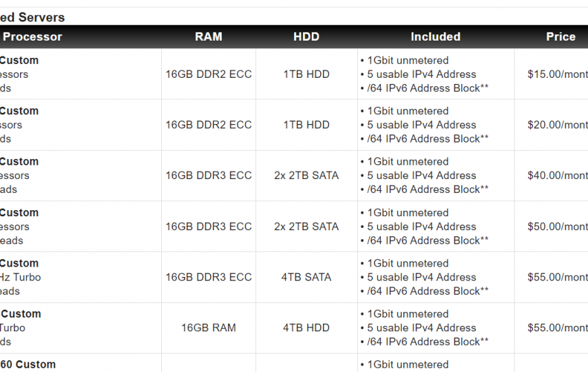
Task: Open the 60 Custom processor entry
Action: click(28, 364)
